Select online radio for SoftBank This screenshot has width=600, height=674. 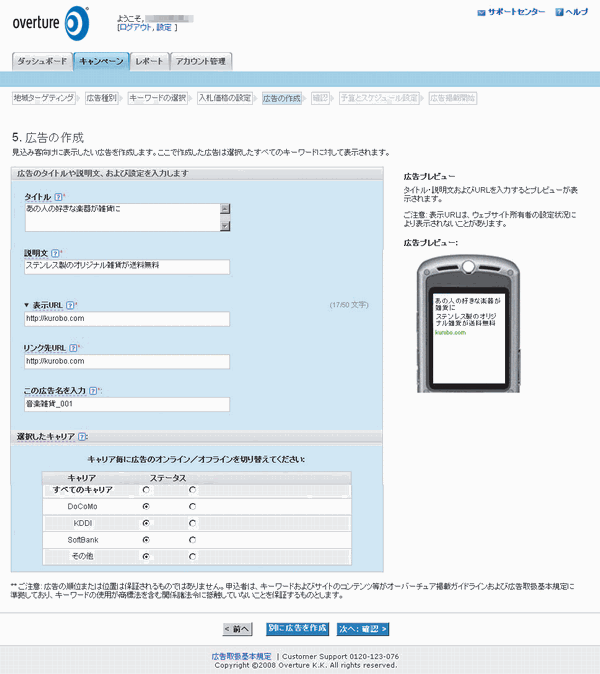click(146, 540)
